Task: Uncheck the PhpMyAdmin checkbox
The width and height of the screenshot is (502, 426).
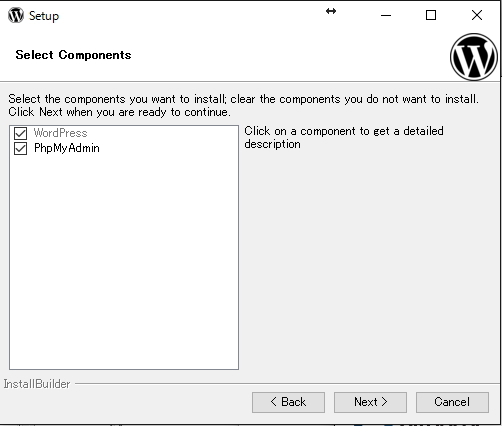Action: click(x=20, y=149)
